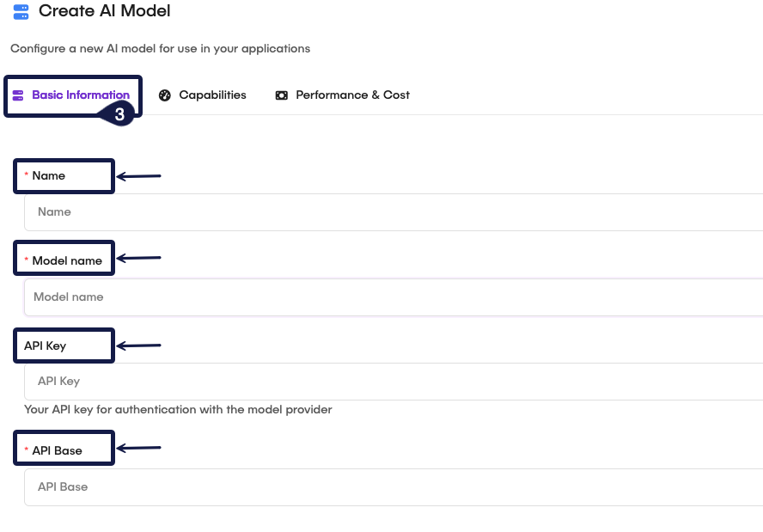Viewport: 763px width, 532px height.
Task: Click the required asterisk next to API Base
Action: pos(27,448)
